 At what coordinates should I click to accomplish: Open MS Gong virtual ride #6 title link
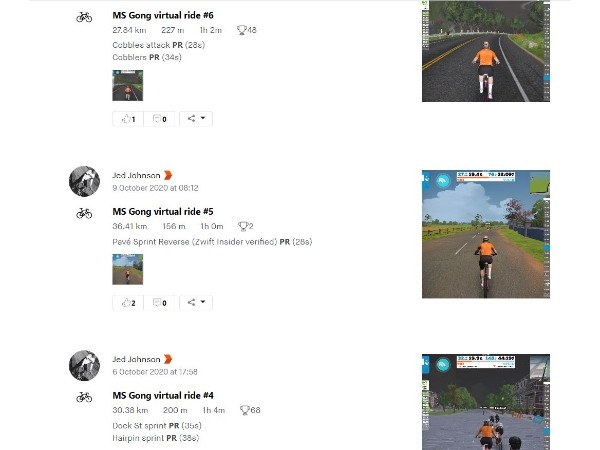tap(163, 15)
